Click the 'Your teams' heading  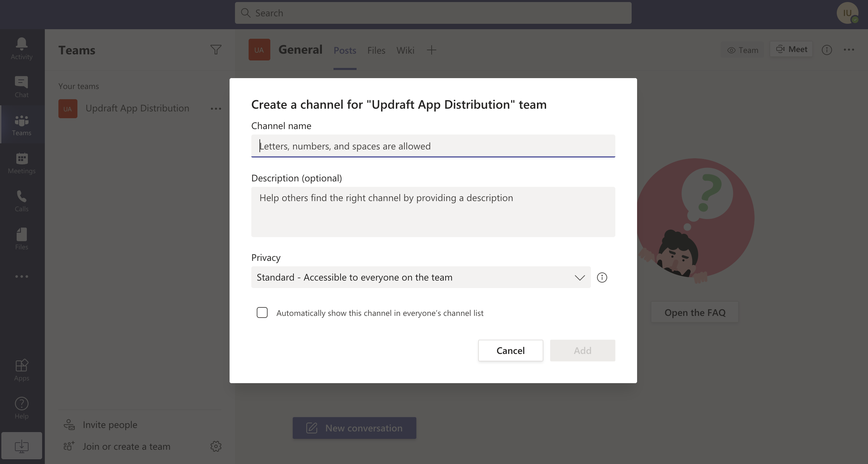(78, 86)
